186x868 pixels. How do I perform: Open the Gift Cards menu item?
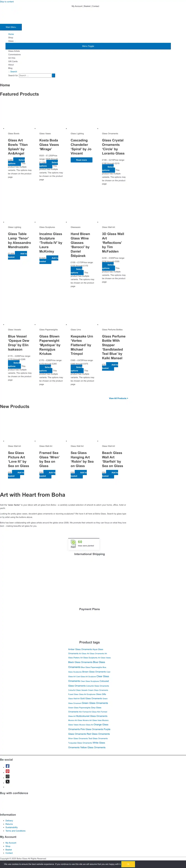(13, 61)
